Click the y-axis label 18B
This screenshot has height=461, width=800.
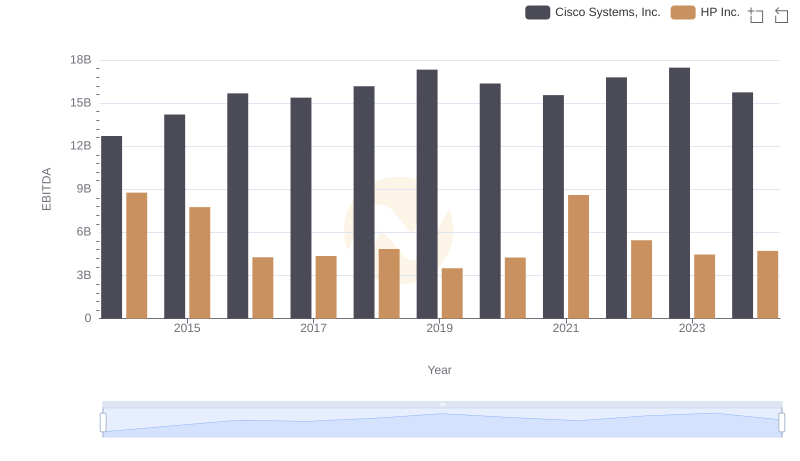[81, 60]
